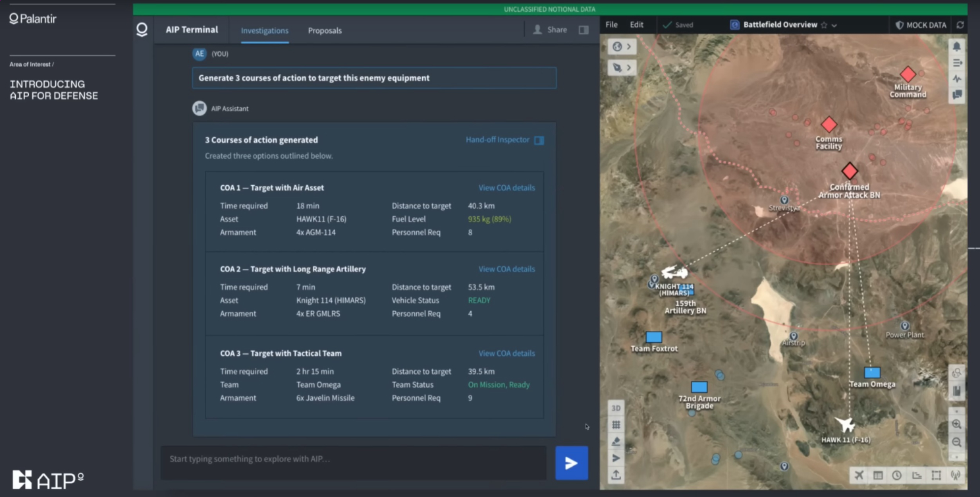Click the Saved checkmark status indicator
Viewport: 980px width, 497px height.
click(678, 25)
